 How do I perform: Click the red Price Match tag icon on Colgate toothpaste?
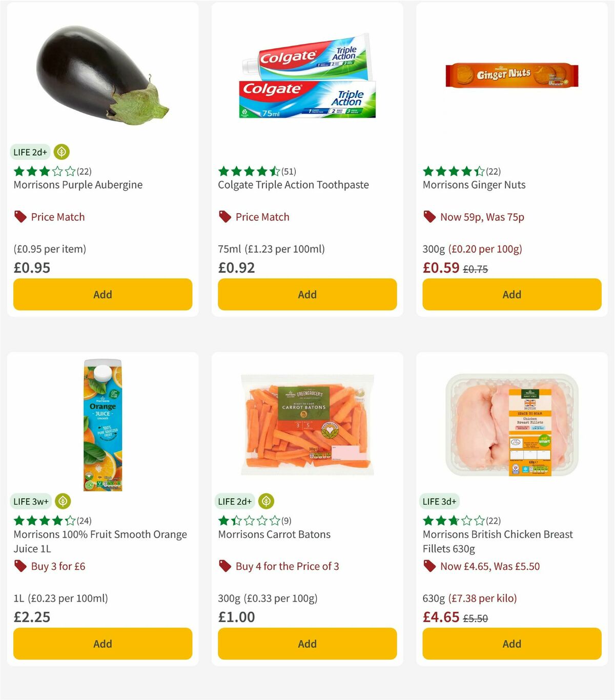(224, 217)
